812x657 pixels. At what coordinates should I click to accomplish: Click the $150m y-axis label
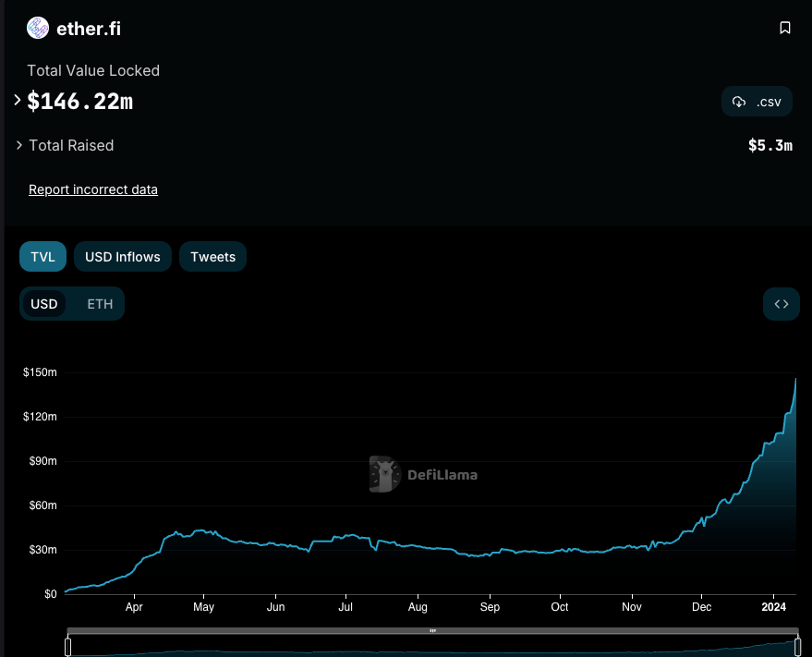point(40,372)
